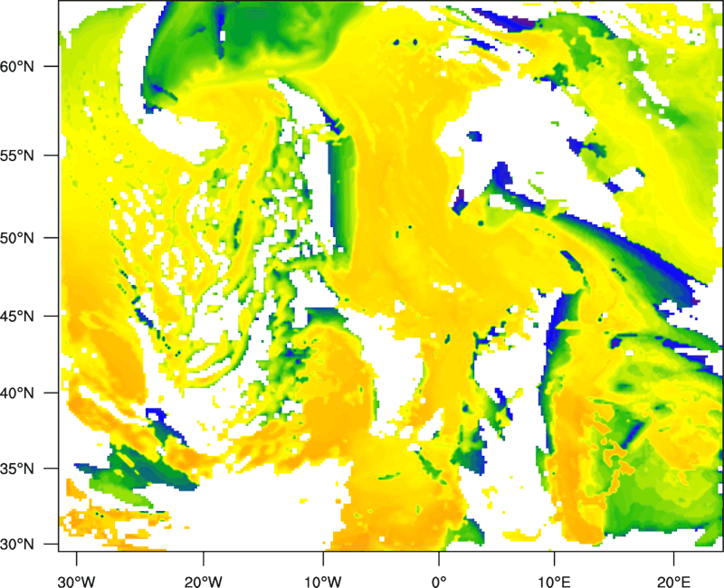This screenshot has width=724, height=588.
Task: Click the 35°N latitude label
Action: [17, 469]
